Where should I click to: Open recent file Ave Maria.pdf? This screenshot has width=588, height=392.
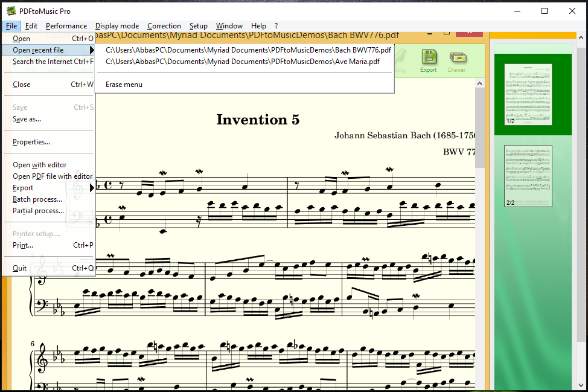pos(244,62)
